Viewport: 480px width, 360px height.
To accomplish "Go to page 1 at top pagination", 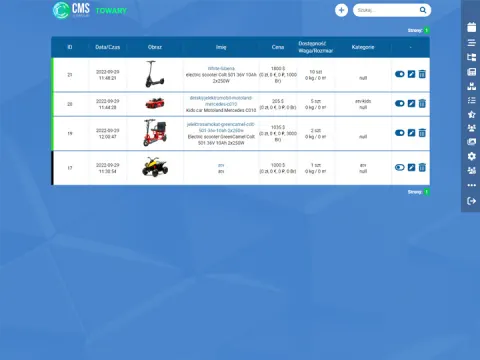I will click(426, 30).
